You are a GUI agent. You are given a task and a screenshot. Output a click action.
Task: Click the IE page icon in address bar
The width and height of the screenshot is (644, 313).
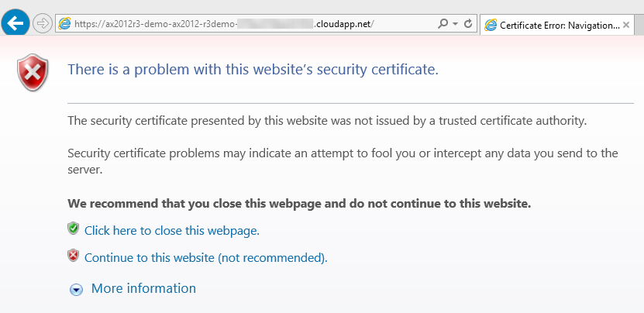(x=65, y=24)
